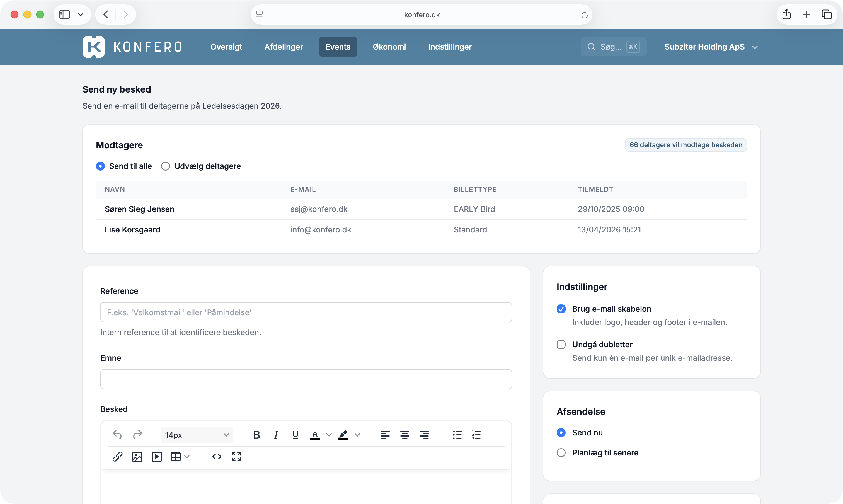Open the Afdelinger page

pos(284,47)
